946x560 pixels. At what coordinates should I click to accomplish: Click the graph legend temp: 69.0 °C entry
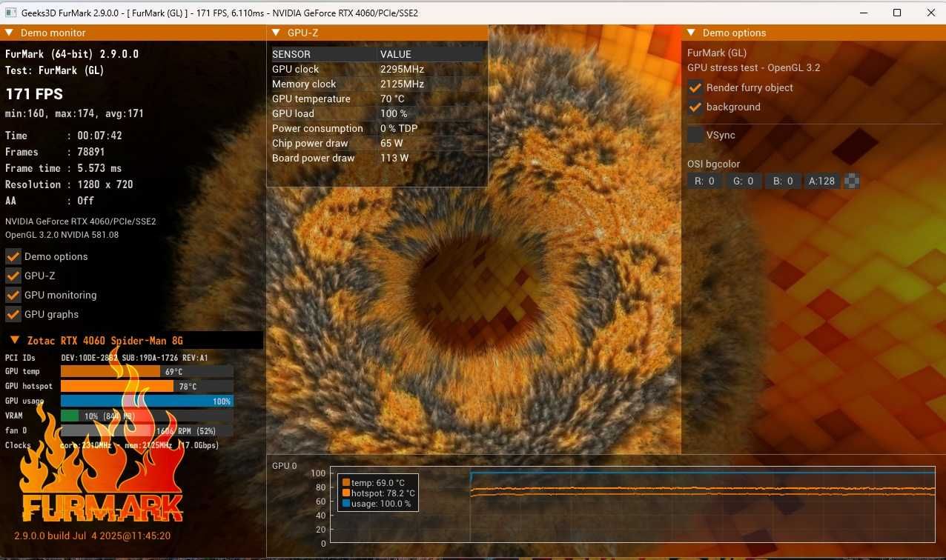[374, 483]
